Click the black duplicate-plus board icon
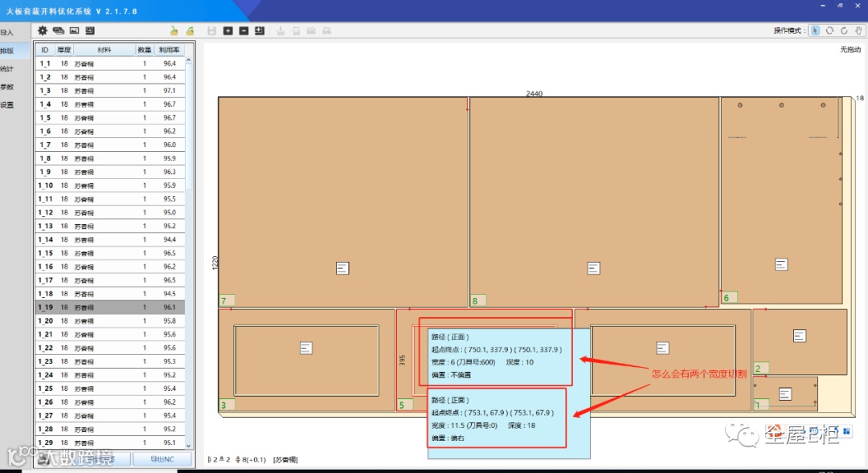868x473 pixels. (x=260, y=31)
